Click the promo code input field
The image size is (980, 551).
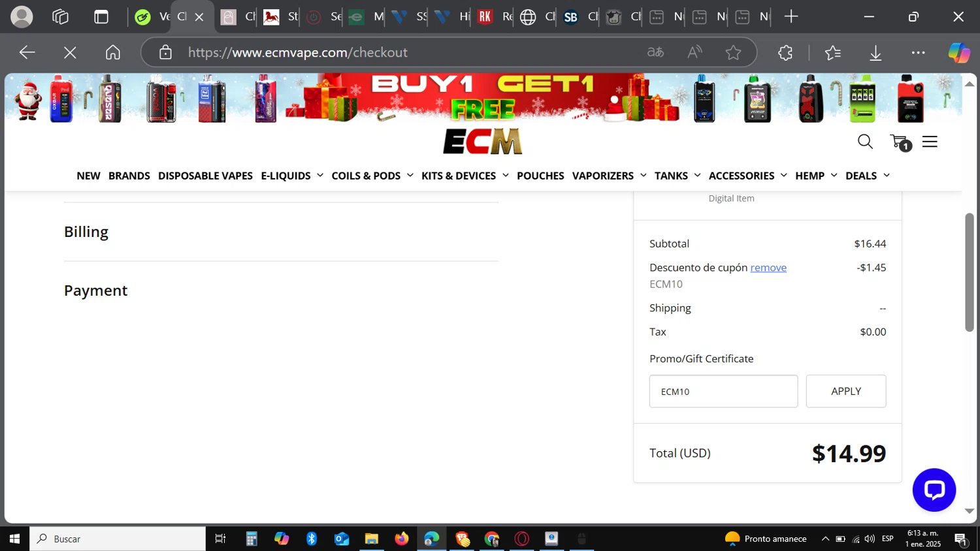pos(723,391)
